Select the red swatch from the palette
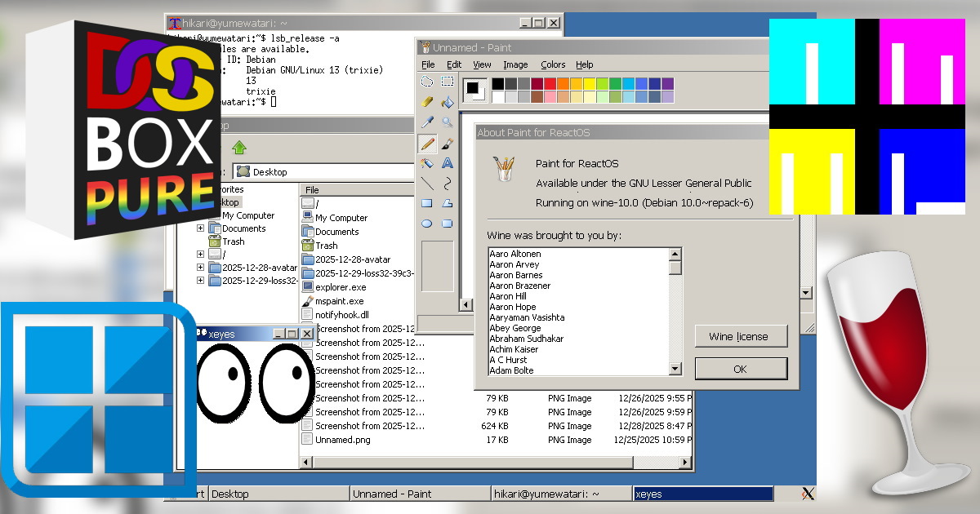The height and width of the screenshot is (514, 980). coord(549,83)
